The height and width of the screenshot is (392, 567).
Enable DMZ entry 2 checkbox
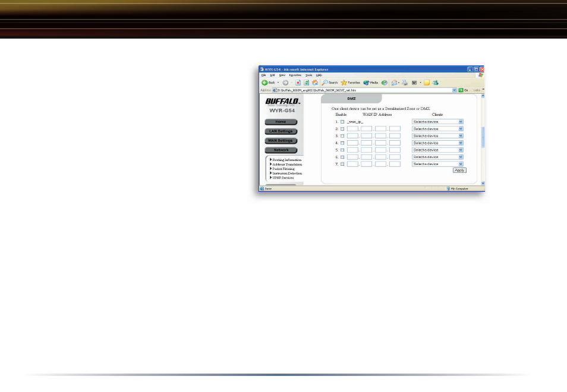342,129
